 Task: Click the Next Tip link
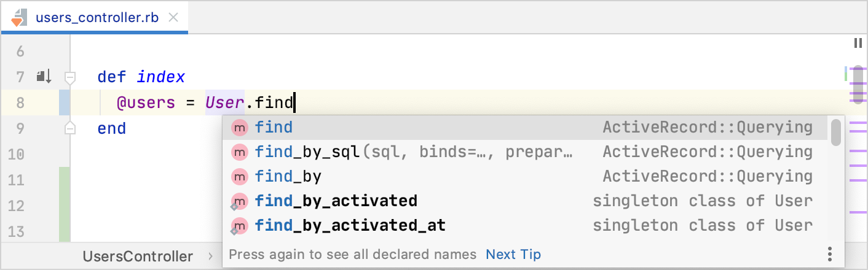point(513,254)
